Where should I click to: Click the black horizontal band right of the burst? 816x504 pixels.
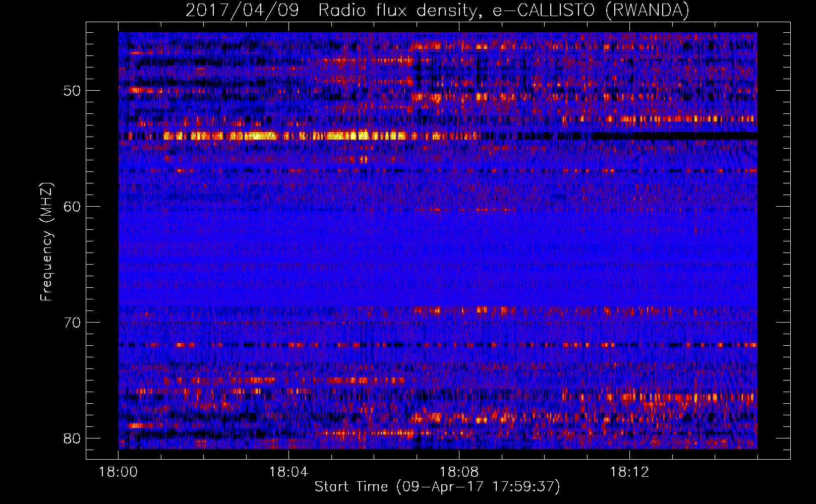click(673, 136)
